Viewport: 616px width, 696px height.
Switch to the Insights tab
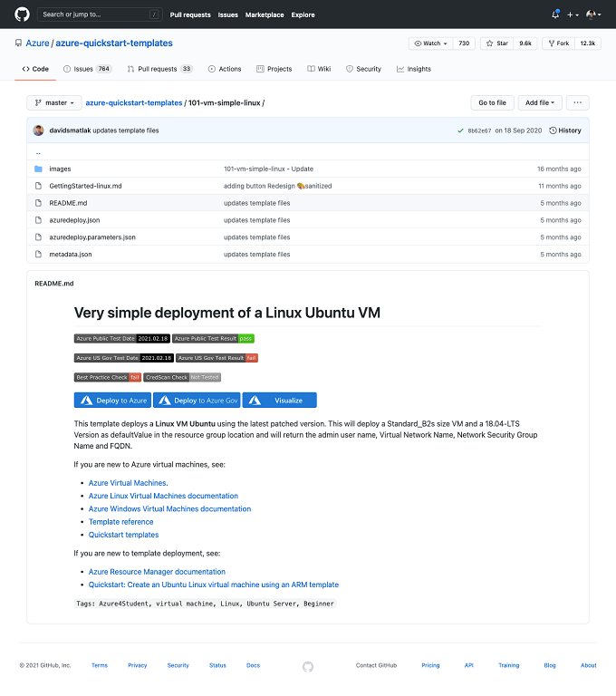click(x=414, y=69)
